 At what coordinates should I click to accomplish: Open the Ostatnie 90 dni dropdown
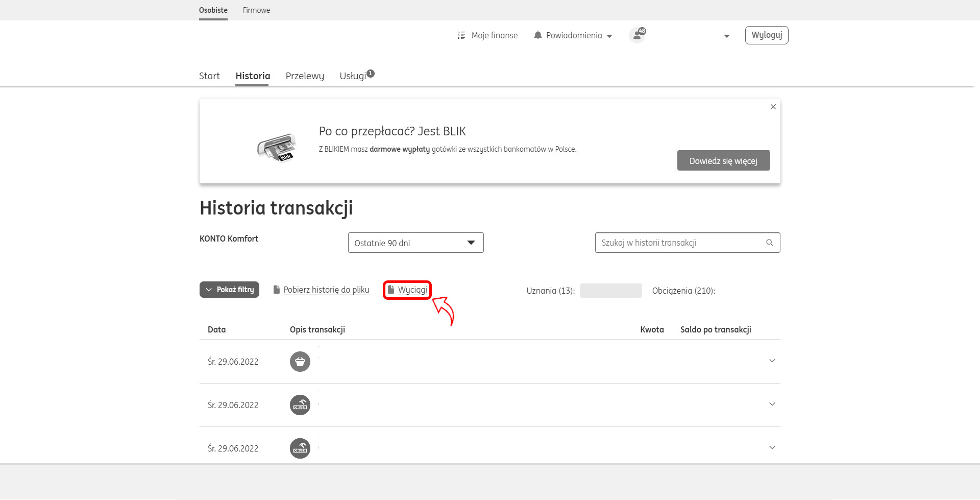[x=415, y=243]
